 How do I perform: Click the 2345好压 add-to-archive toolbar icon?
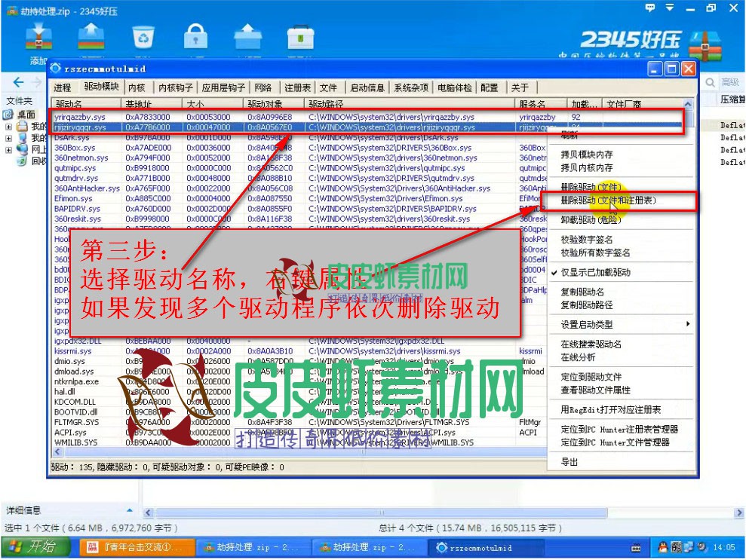point(38,37)
